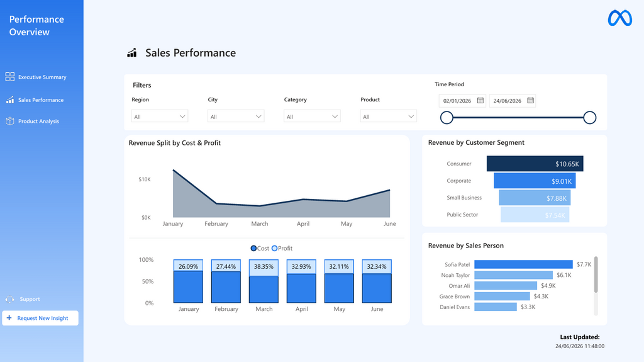Open the end date calendar picker icon

pyautogui.click(x=530, y=100)
